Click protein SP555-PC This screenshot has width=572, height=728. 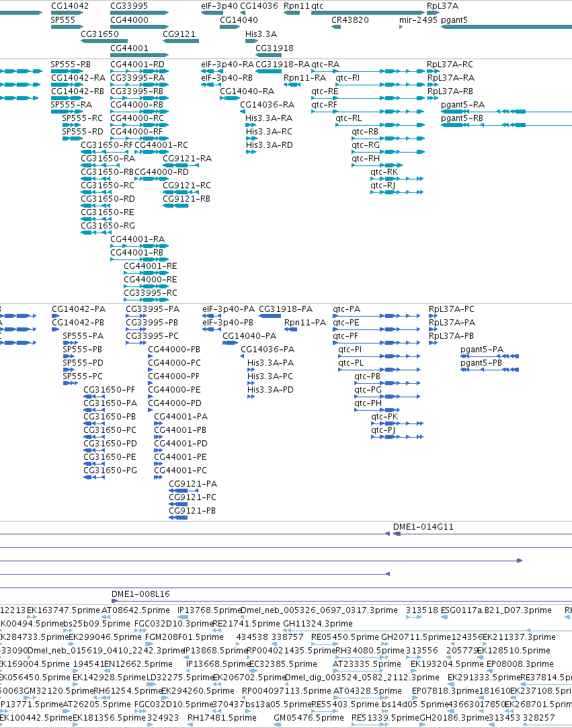pos(70,383)
